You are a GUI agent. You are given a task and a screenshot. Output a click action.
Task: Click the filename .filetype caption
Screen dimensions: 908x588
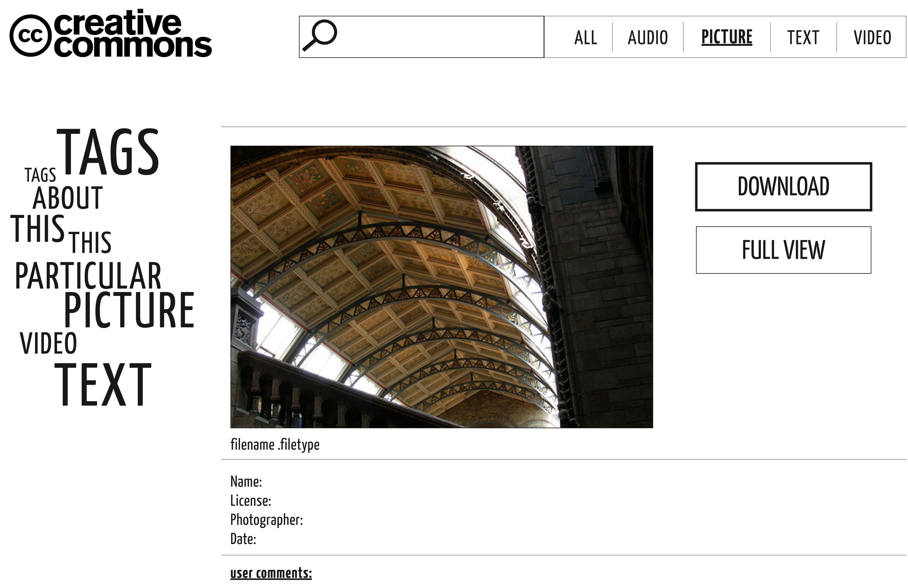coord(275,445)
